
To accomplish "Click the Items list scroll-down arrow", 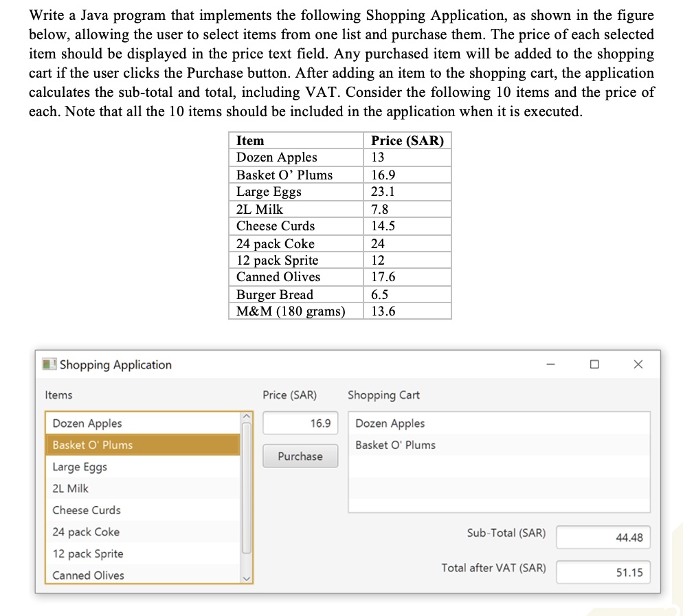I will (x=247, y=578).
